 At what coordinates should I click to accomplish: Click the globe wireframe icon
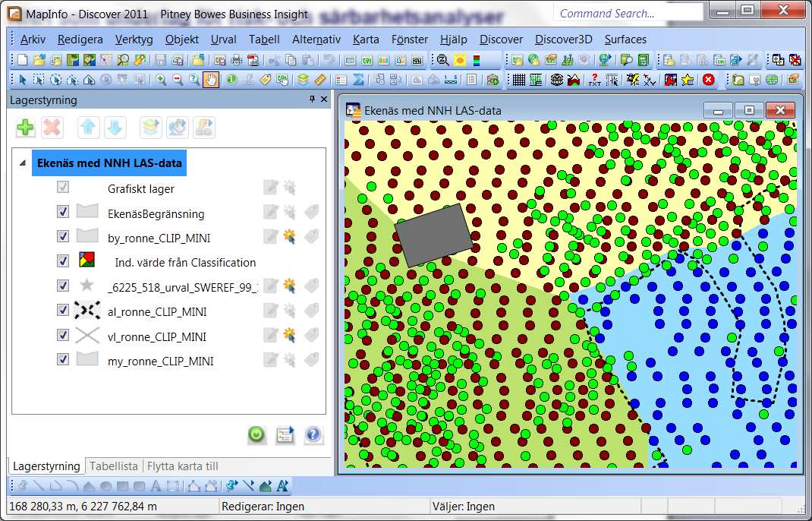pos(557,80)
